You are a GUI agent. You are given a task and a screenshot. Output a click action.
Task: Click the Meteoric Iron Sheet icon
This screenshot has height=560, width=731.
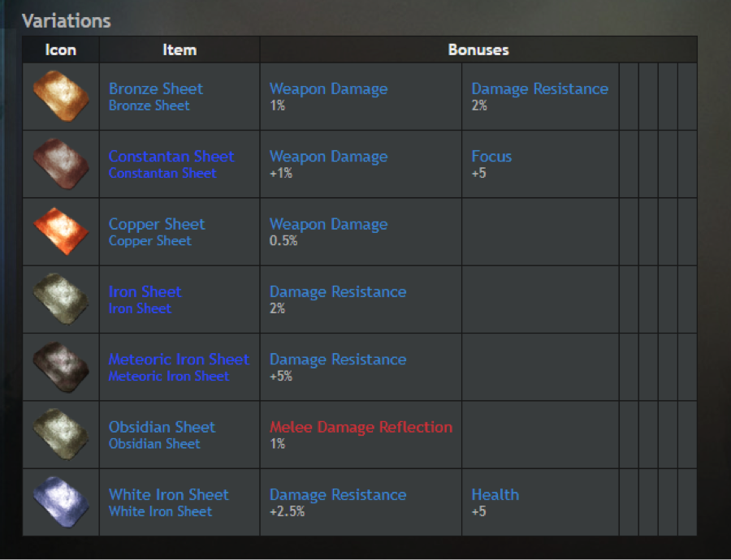tap(61, 367)
